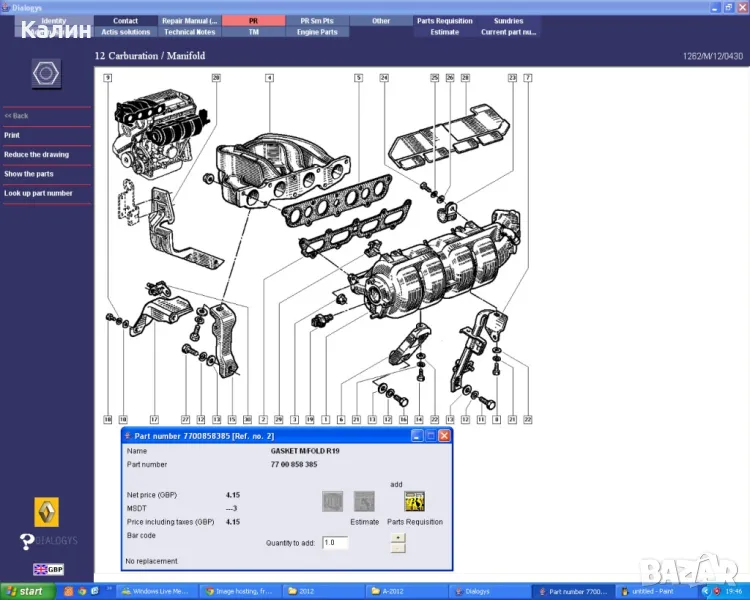Click the Estimate icon in part dialog

coord(364,501)
